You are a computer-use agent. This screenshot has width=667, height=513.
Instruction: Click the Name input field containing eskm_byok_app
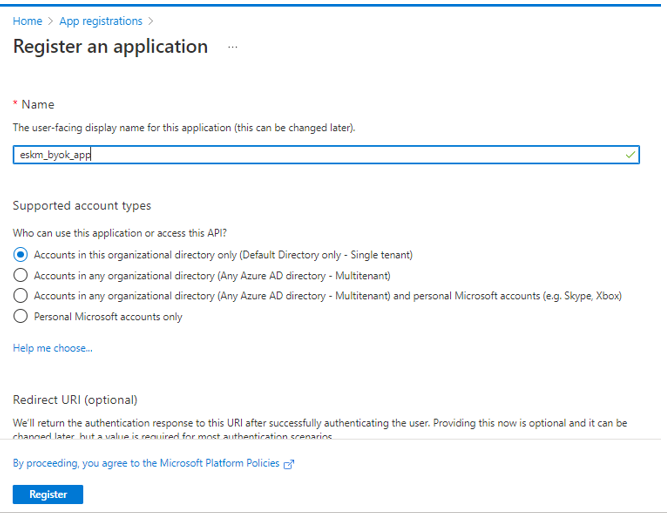(x=326, y=155)
